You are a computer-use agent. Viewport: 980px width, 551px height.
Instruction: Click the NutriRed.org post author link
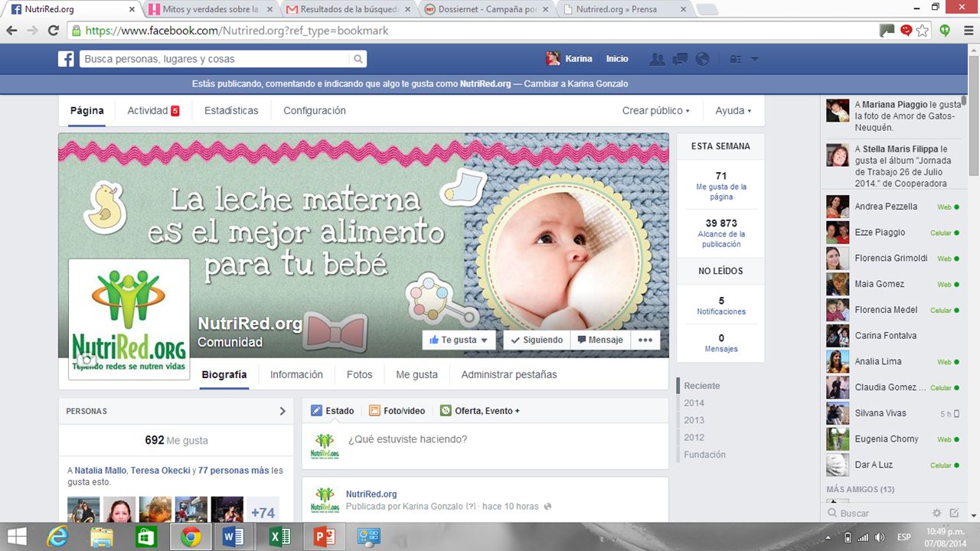coord(371,494)
